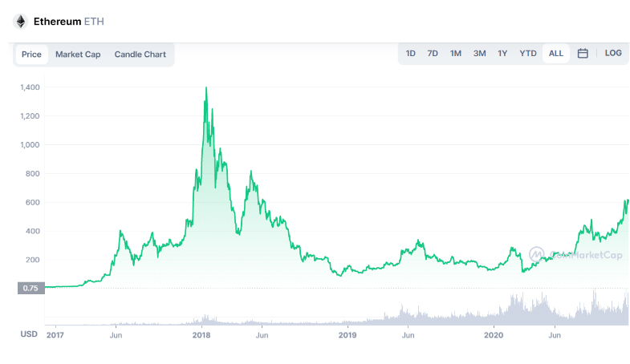Open the Candle Chart tab
Viewport: 630px width, 364px height.
tap(140, 55)
